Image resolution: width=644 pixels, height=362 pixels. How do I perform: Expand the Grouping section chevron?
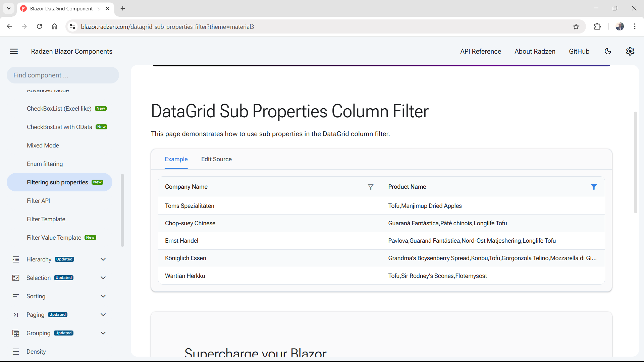[103, 333]
